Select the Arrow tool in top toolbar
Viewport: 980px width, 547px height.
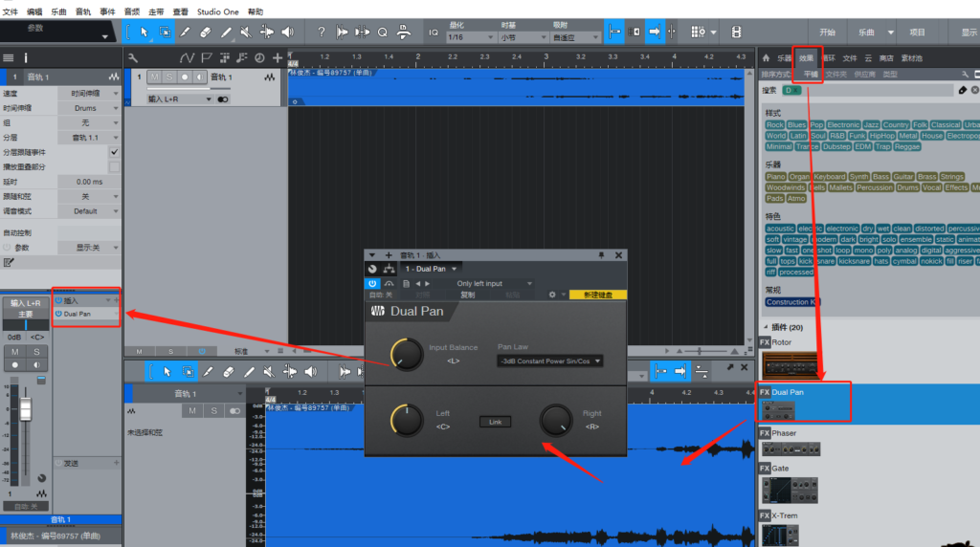pyautogui.click(x=145, y=32)
